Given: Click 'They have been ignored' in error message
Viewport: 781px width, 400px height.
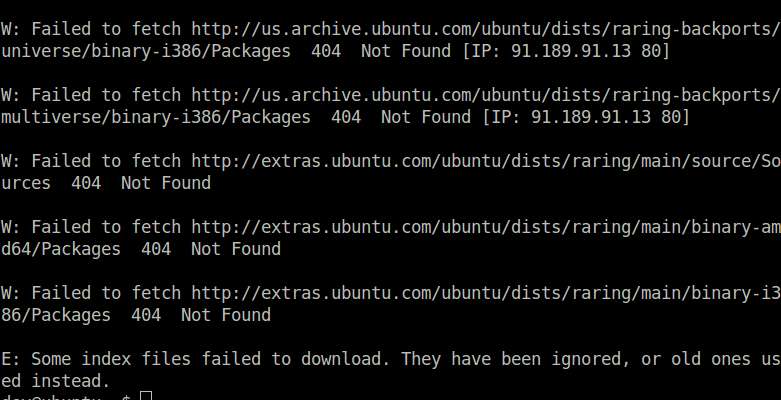Looking at the screenshot, I should [512, 359].
